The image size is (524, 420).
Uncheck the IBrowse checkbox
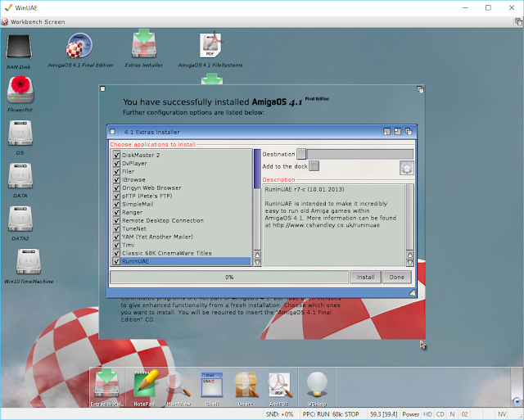click(116, 180)
